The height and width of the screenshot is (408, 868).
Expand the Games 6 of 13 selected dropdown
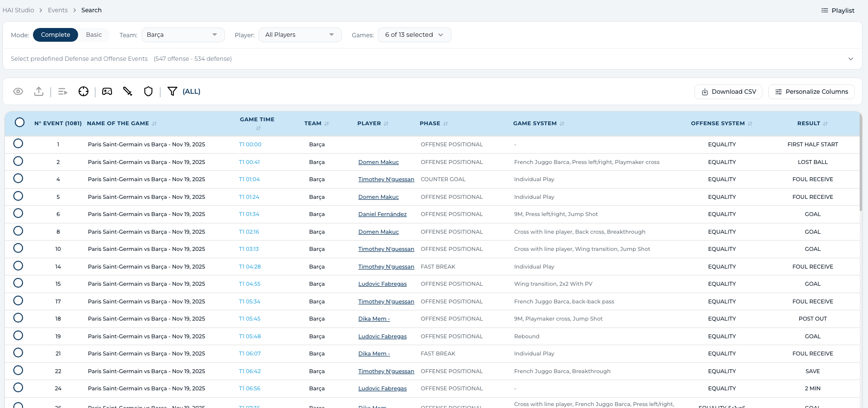coord(414,35)
